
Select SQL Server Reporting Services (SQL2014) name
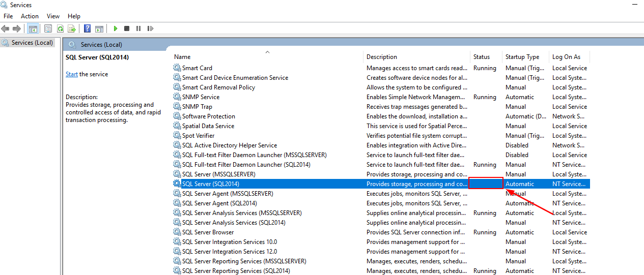(236, 271)
